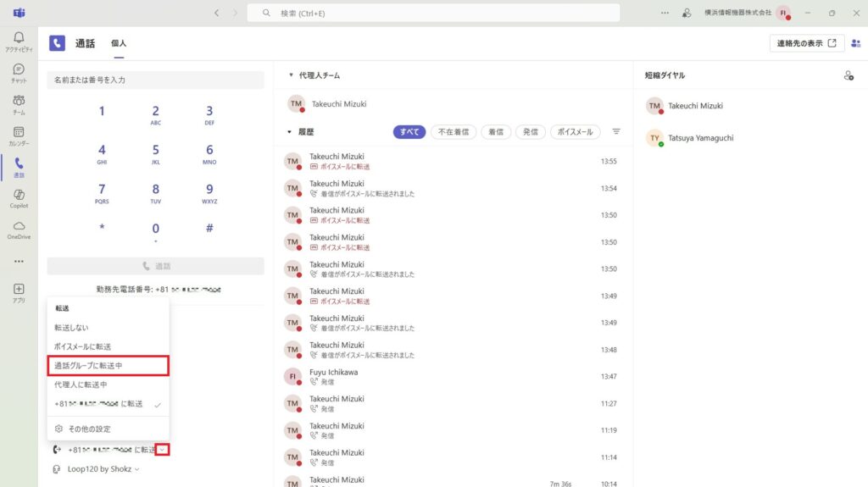Image resolution: width=868 pixels, height=487 pixels.
Task: Open the Calendar in sidebar
Action: coord(19,136)
